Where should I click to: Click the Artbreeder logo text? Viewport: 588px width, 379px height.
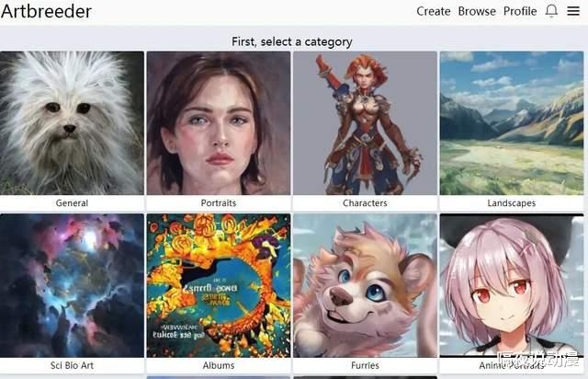click(46, 11)
